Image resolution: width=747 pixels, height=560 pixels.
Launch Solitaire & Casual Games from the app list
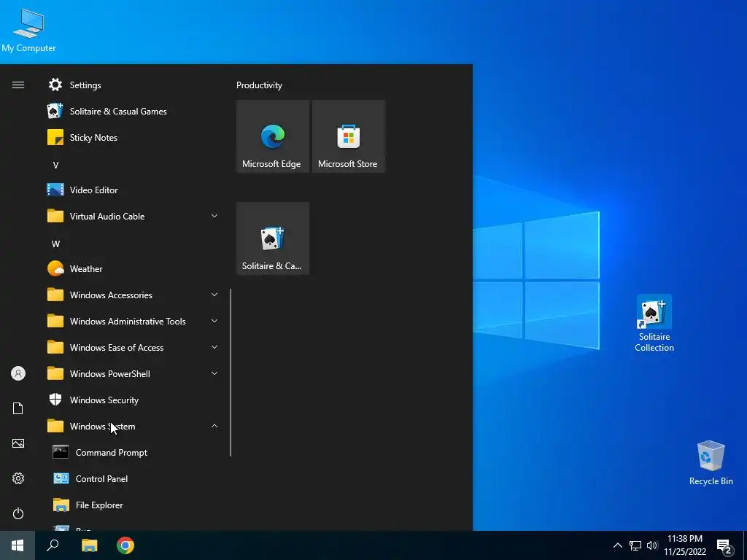pyautogui.click(x=133, y=112)
